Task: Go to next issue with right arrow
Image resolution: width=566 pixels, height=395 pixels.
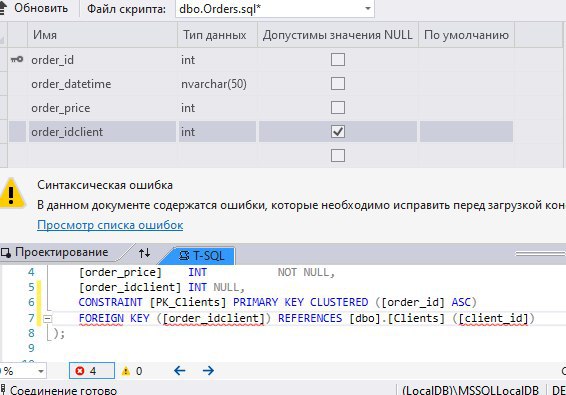Action: (x=208, y=370)
